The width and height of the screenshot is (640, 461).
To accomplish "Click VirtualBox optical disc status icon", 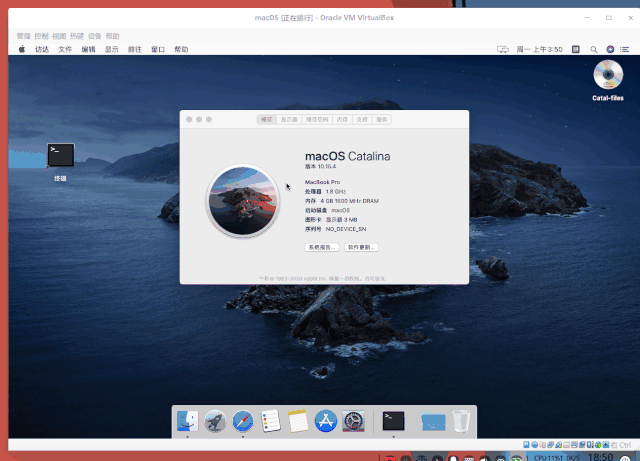I will pyautogui.click(x=534, y=445).
